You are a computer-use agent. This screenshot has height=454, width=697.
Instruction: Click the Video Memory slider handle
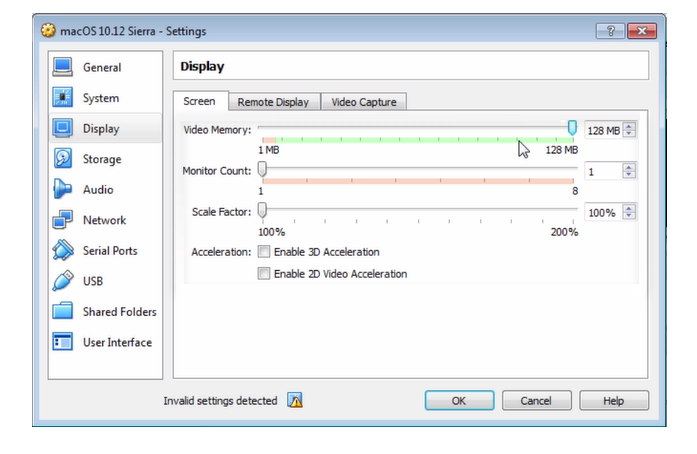pos(572,128)
